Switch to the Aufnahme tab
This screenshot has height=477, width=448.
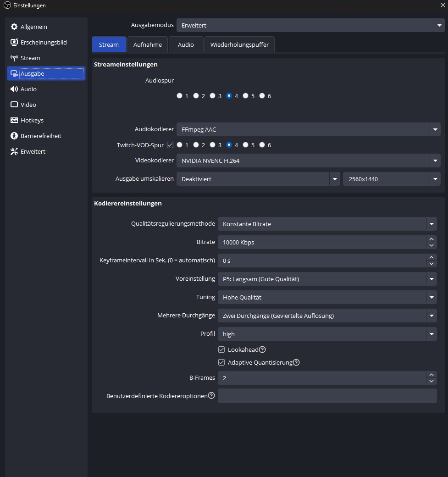tap(147, 44)
